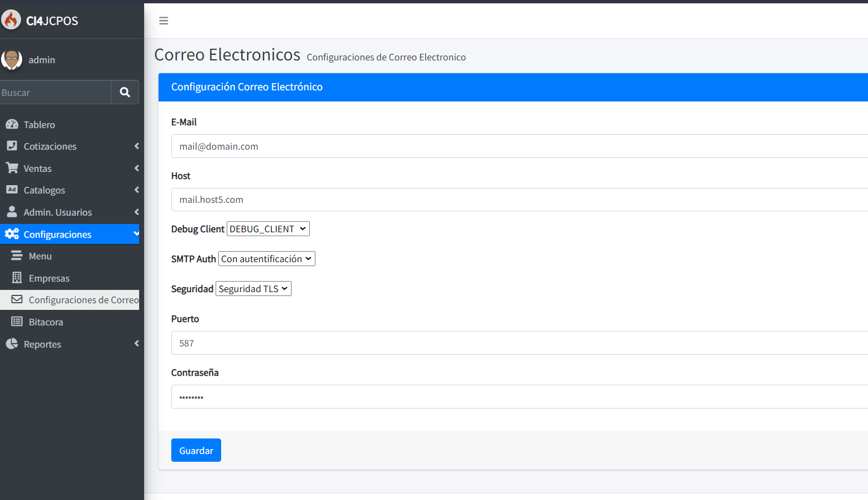This screenshot has height=500, width=868.
Task: Click the Bitacora list icon
Action: click(17, 322)
